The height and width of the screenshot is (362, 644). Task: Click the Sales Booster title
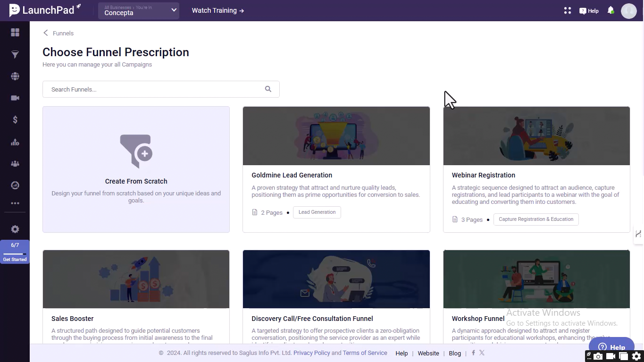click(x=73, y=319)
